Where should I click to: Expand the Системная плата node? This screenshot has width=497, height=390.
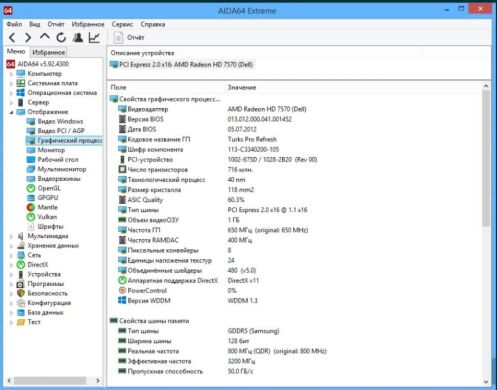pyautogui.click(x=11, y=83)
